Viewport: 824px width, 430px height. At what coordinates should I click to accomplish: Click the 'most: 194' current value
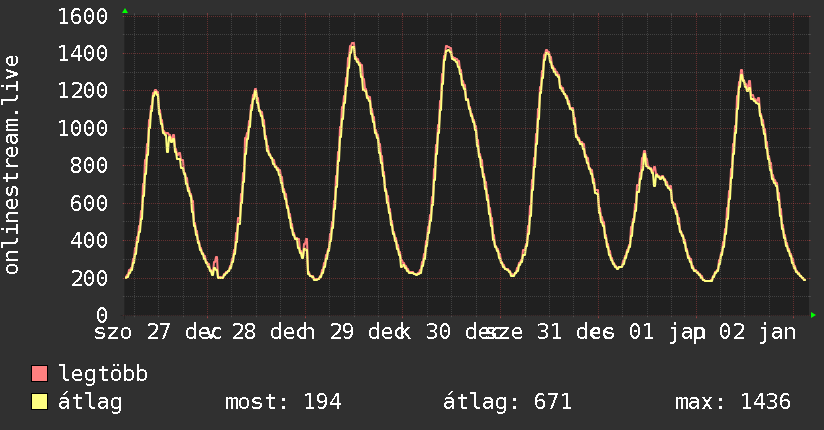coord(283,402)
